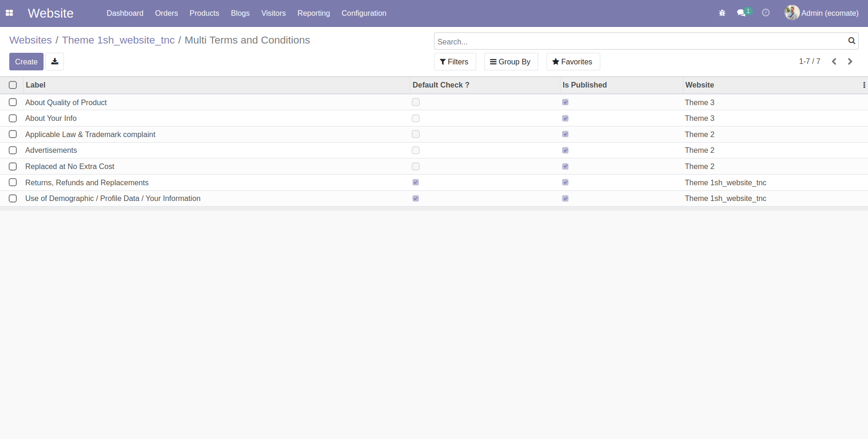Image resolution: width=868 pixels, height=439 pixels.
Task: Toggle Default Check for Returns, Refunds row
Action: (415, 182)
